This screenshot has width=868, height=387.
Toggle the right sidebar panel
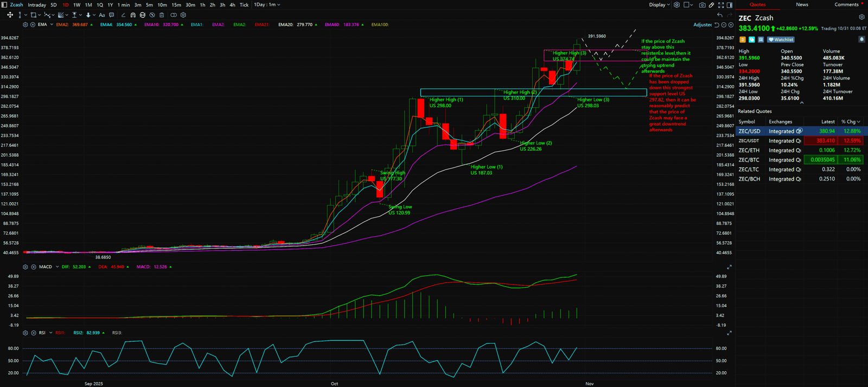730,5
